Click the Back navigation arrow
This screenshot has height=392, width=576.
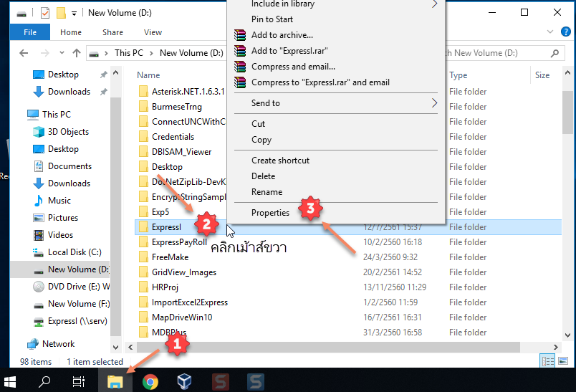[24, 53]
